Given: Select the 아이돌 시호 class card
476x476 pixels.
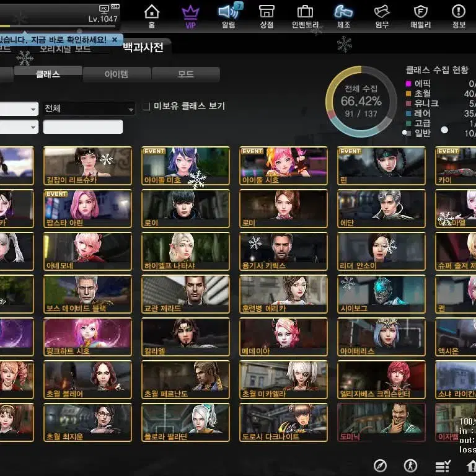Looking at the screenshot, I should pyautogui.click(x=283, y=165).
